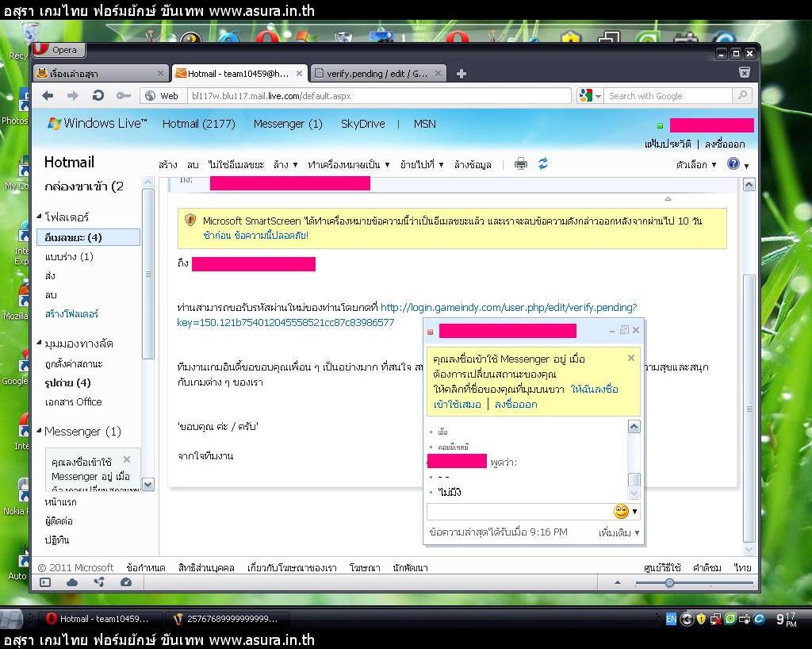Screen dimensions: 812x649
Task: Click ล้างข้อมูล in the toolbar
Action: (x=473, y=165)
